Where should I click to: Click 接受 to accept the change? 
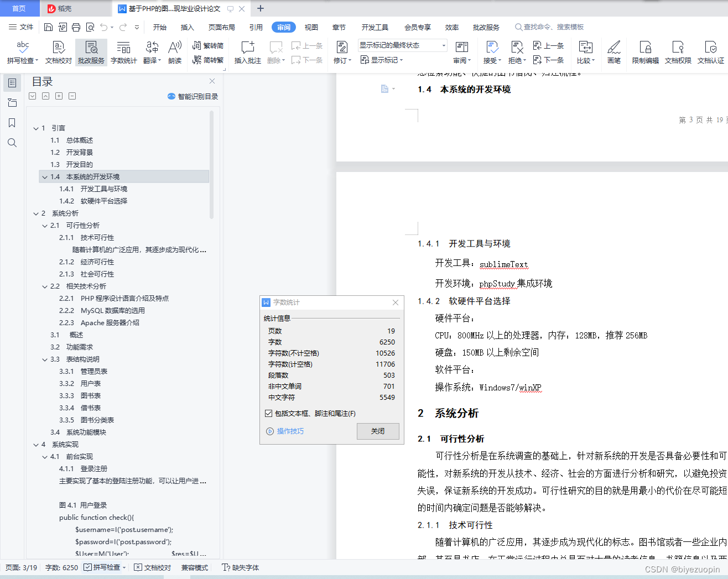[x=492, y=53]
